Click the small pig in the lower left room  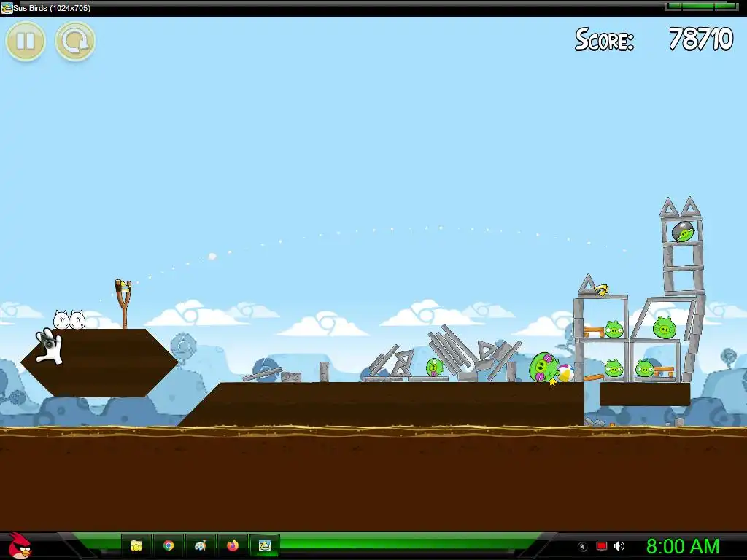coord(613,368)
